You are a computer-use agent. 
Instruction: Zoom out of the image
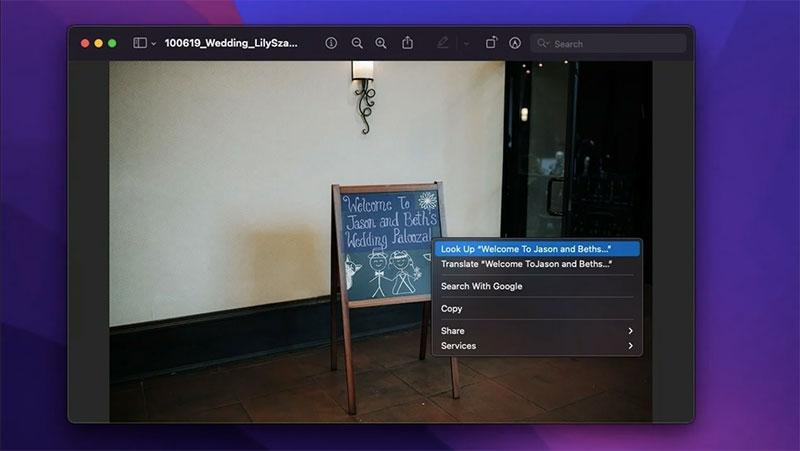pos(357,43)
